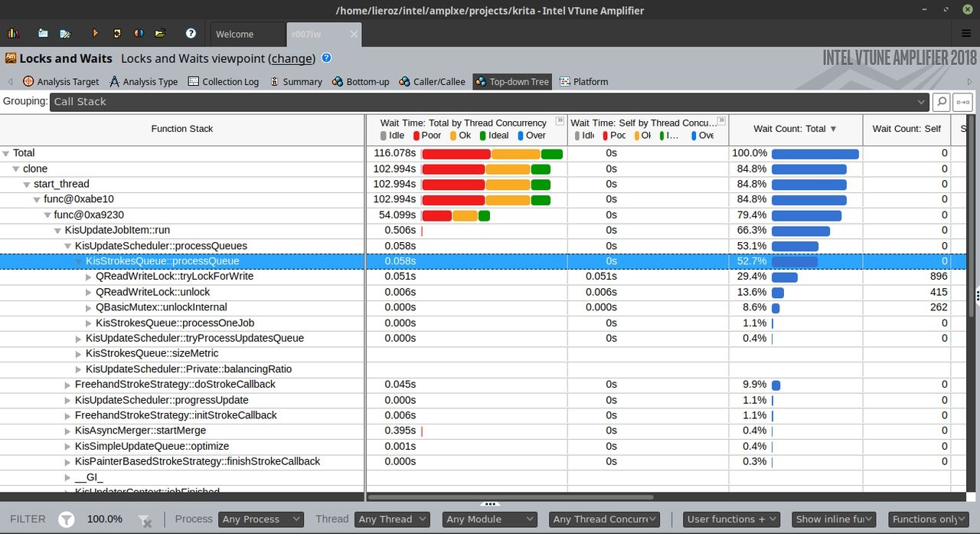Image resolution: width=980 pixels, height=534 pixels.
Task: Click the VTune welcome bars icon in toolbar
Action: click(14, 34)
